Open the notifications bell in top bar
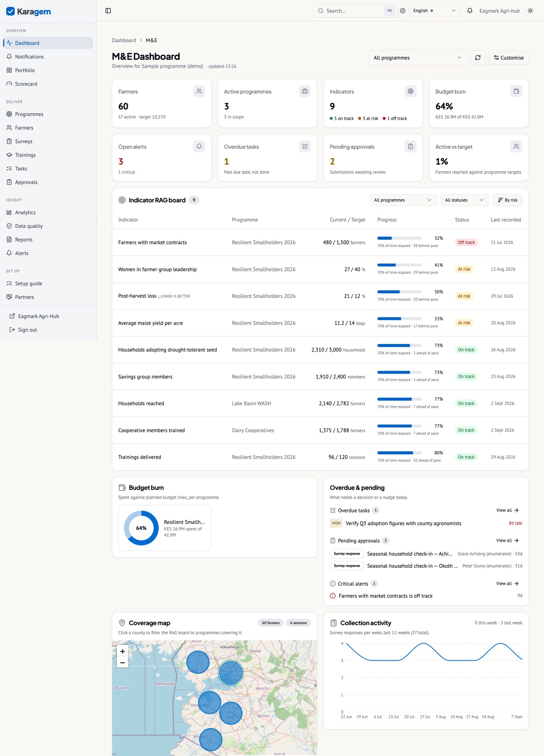Screen dimensions: 544x756 pos(470,10)
